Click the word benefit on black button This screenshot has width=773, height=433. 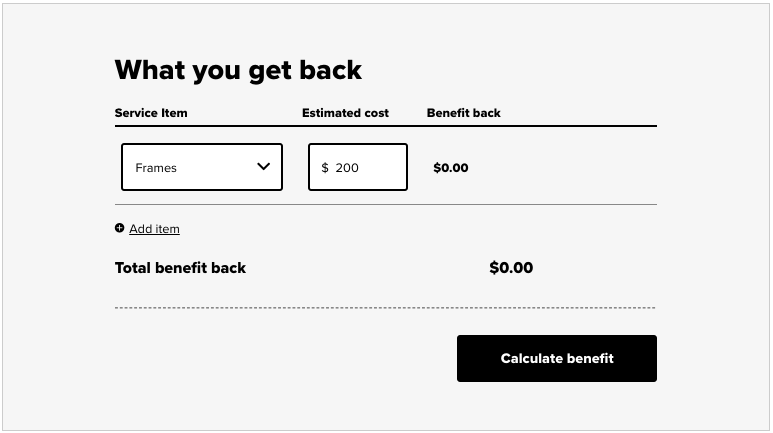click(590, 359)
